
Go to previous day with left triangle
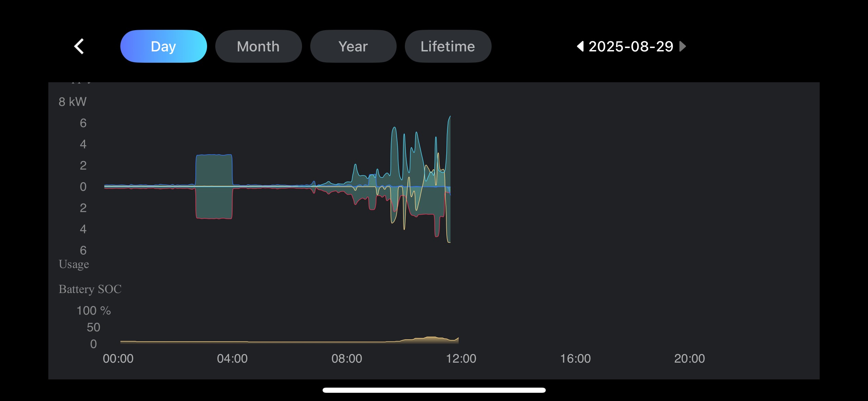[580, 46]
